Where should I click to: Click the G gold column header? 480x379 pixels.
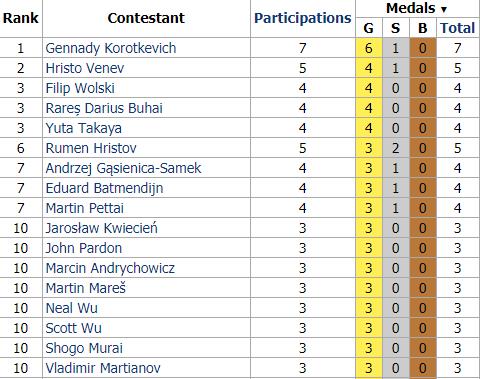pyautogui.click(x=369, y=28)
